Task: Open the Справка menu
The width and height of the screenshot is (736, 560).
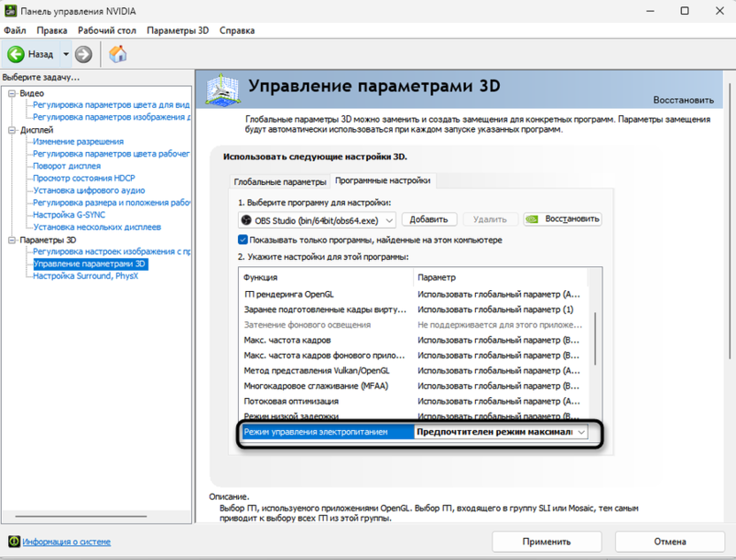Action: pyautogui.click(x=237, y=30)
